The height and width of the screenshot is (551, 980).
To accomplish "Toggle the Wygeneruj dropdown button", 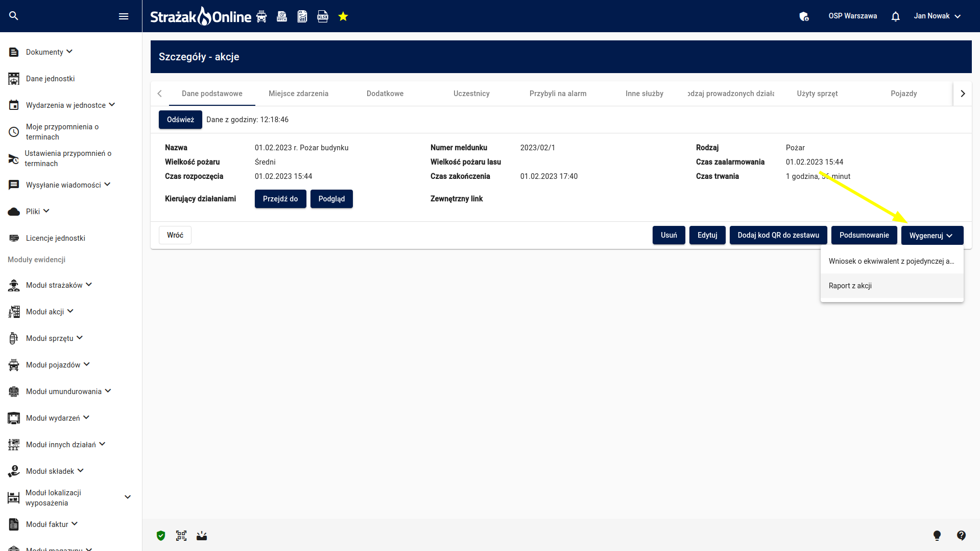I will click(932, 235).
